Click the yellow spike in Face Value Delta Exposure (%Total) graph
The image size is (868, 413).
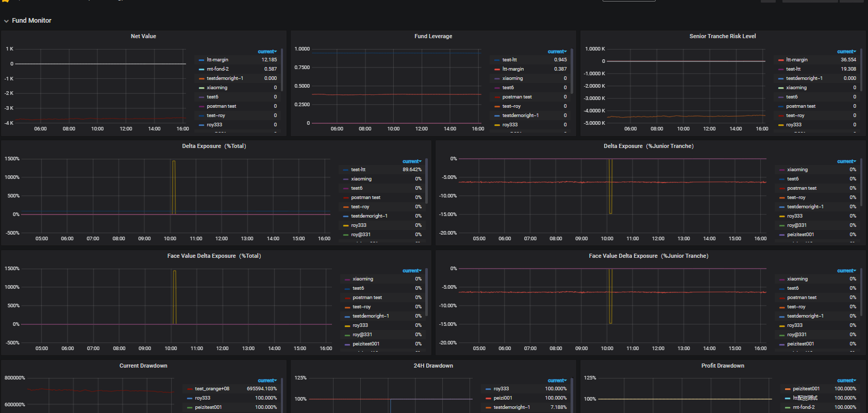click(174, 296)
